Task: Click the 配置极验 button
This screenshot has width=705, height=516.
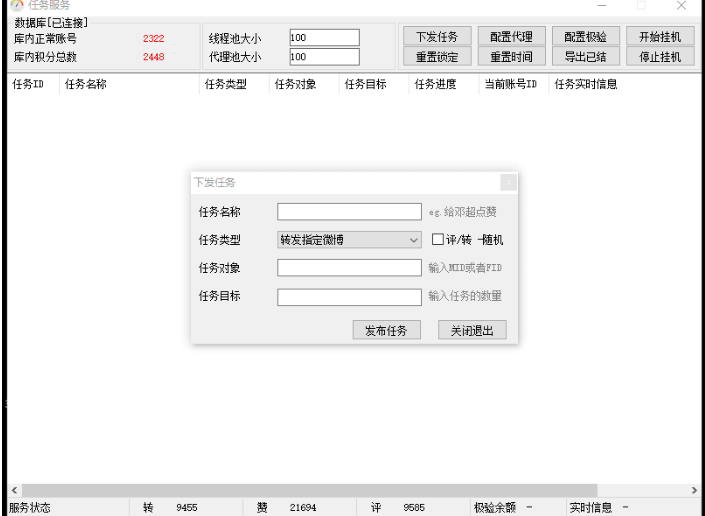Action: (585, 36)
